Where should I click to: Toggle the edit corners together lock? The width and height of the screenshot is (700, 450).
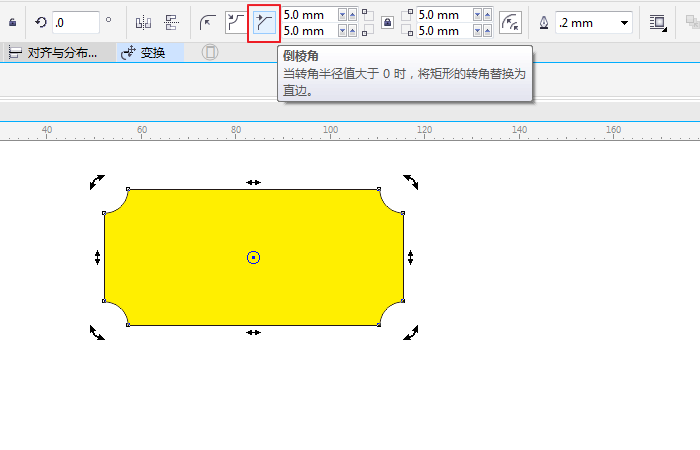pyautogui.click(x=387, y=22)
